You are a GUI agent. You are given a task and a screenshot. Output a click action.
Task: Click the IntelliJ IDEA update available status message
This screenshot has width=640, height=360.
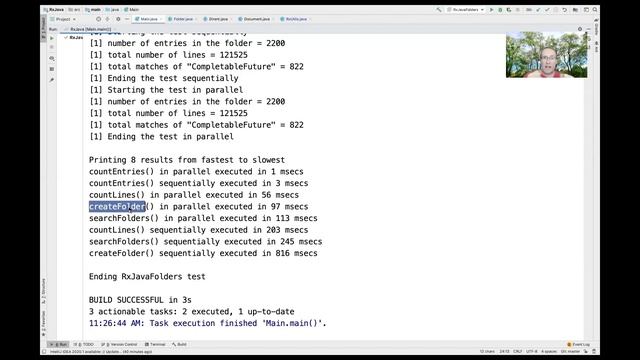click(101, 351)
